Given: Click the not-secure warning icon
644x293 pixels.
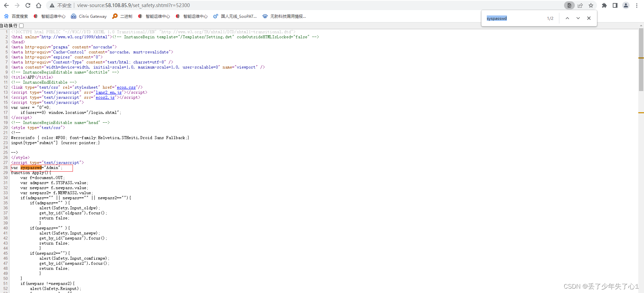Looking at the screenshot, I should 52,5.
